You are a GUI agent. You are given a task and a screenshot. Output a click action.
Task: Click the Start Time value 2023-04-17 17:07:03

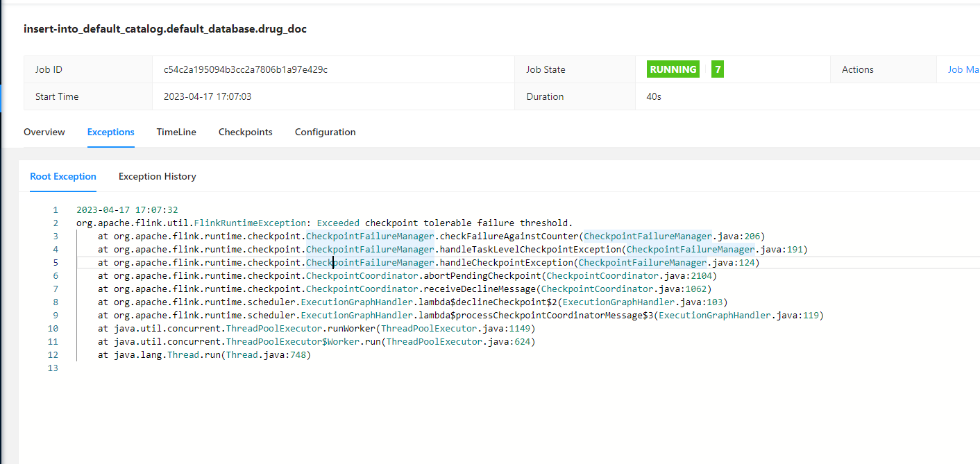208,96
